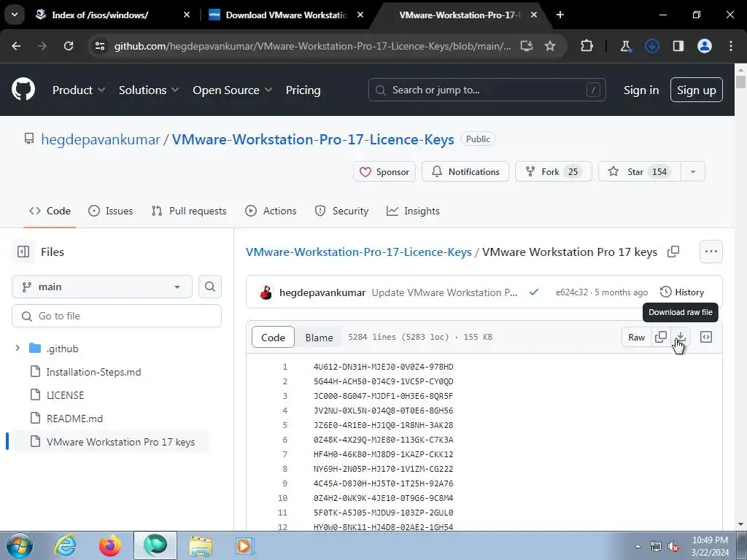The image size is (747, 560).
Task: Click the file search magnifier button
Action: [x=210, y=287]
